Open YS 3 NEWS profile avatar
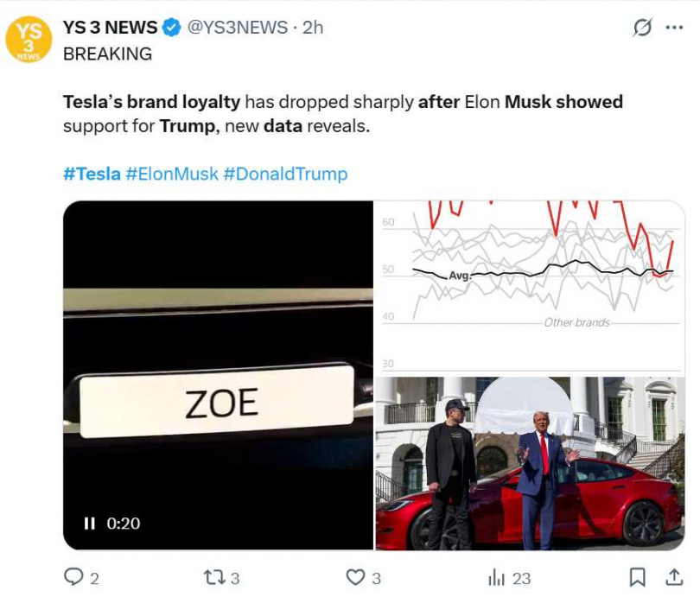Screen dimensions: 700x597 pyautogui.click(x=29, y=39)
